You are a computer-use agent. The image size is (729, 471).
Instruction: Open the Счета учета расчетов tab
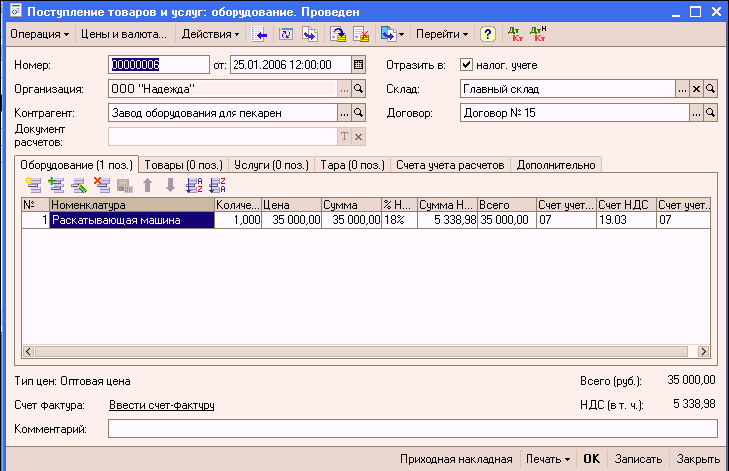pos(451,164)
